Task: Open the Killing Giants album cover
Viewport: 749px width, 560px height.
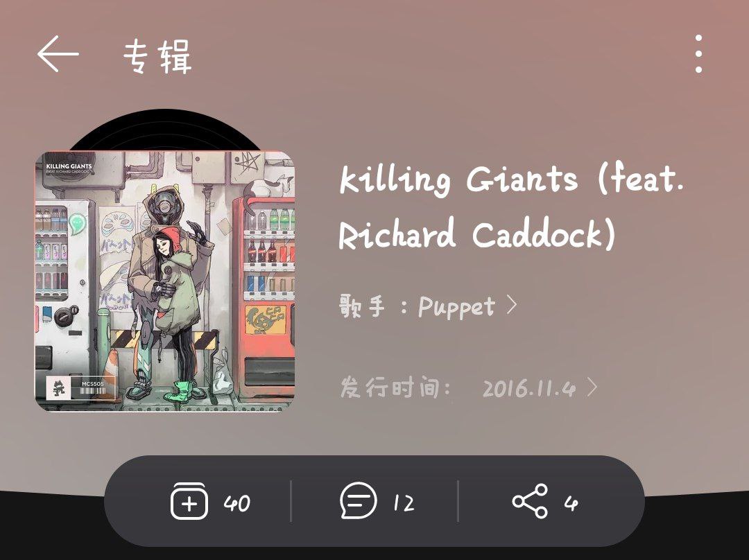Action: (x=165, y=281)
